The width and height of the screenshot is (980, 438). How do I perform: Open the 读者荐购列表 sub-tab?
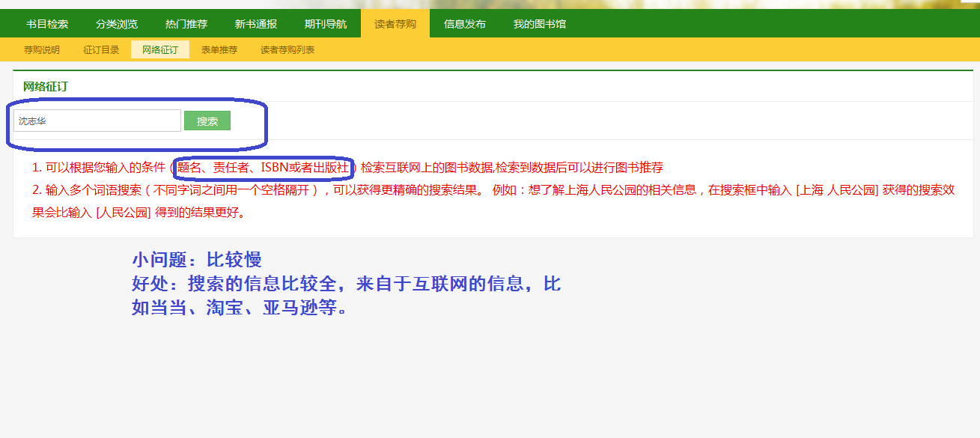tap(287, 50)
